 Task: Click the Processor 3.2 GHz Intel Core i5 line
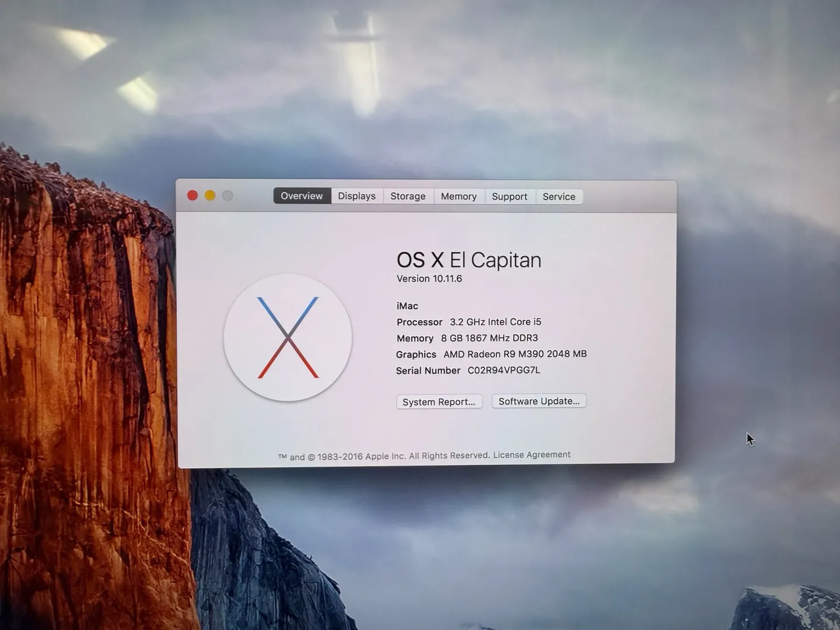point(468,322)
